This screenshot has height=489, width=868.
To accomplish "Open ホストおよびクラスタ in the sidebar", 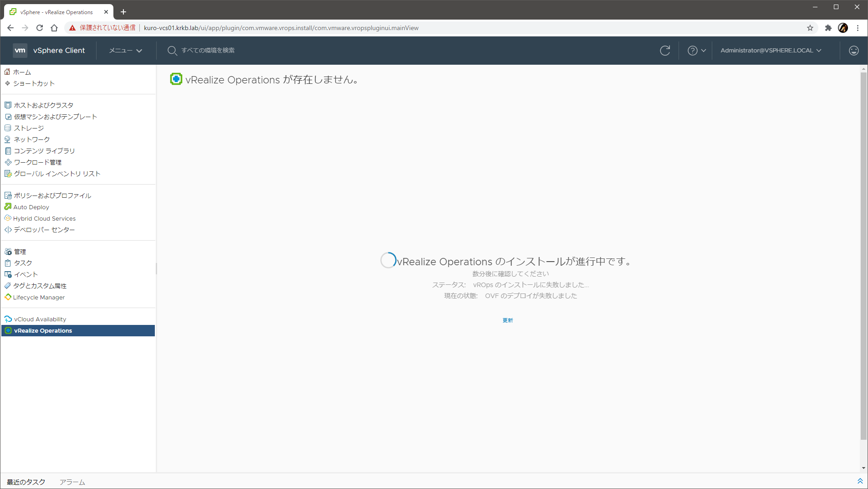I will [43, 105].
